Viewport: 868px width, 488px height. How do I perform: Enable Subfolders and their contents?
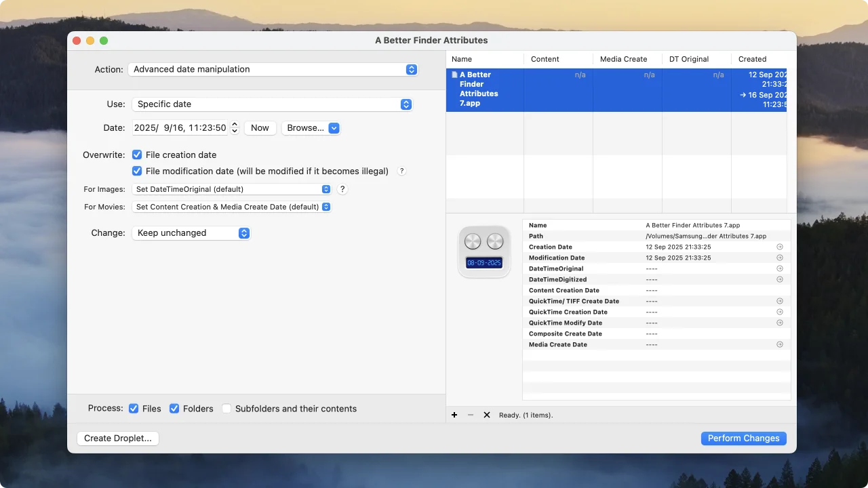(226, 409)
